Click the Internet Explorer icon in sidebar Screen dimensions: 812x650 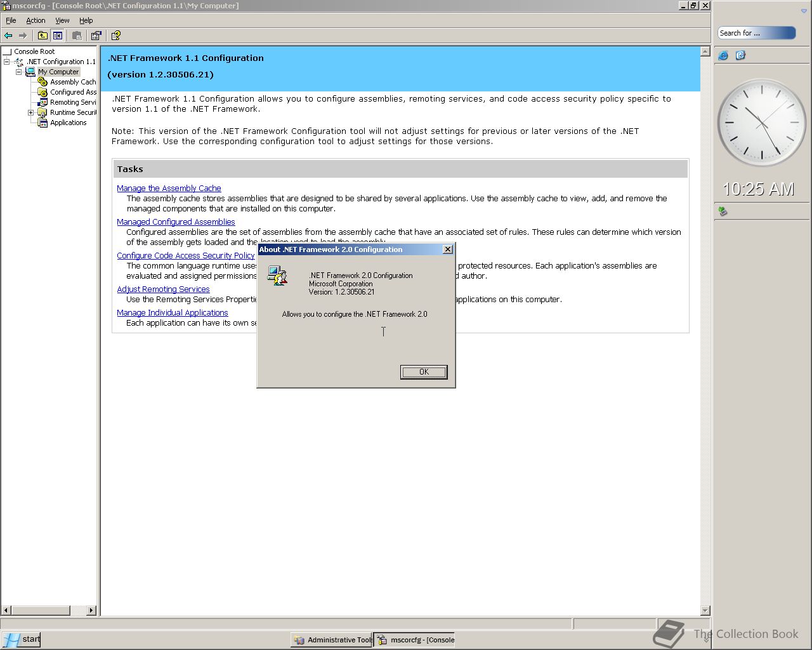click(x=723, y=56)
